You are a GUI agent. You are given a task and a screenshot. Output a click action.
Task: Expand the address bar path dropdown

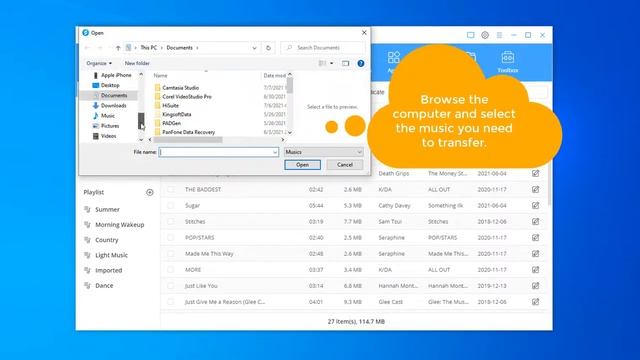254,48
